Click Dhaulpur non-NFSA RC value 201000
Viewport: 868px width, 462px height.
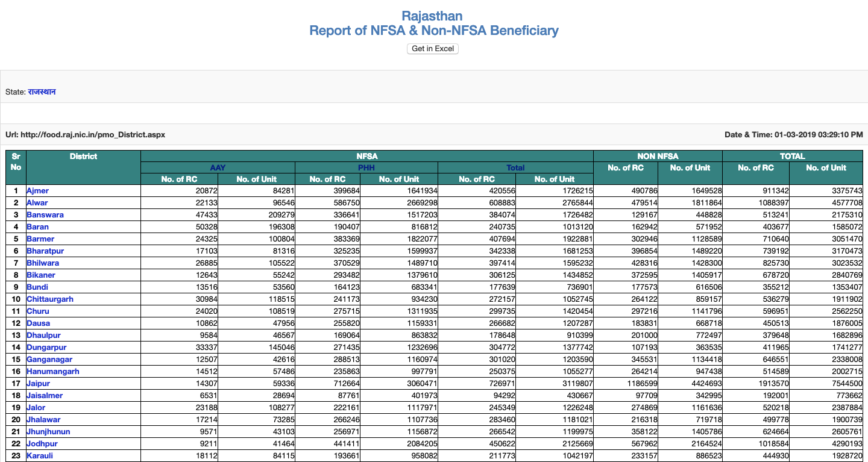[x=646, y=336]
